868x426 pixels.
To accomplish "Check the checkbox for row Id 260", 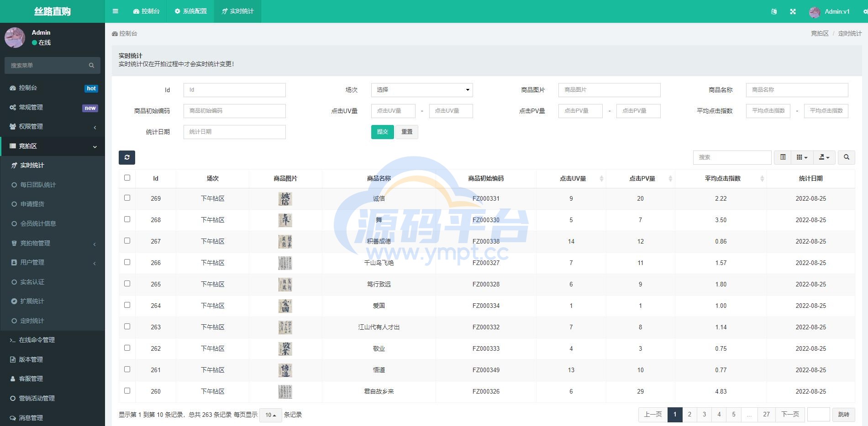I will tap(127, 391).
